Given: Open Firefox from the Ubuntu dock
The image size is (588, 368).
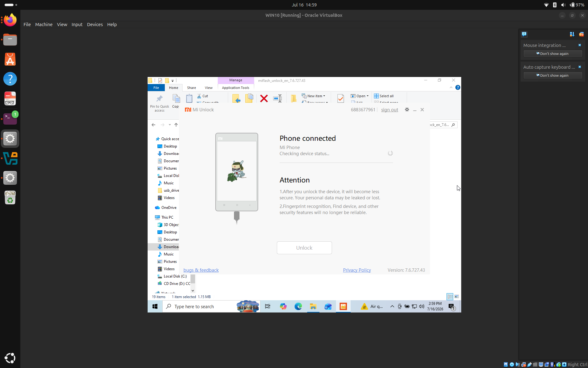Looking at the screenshot, I should (10, 20).
